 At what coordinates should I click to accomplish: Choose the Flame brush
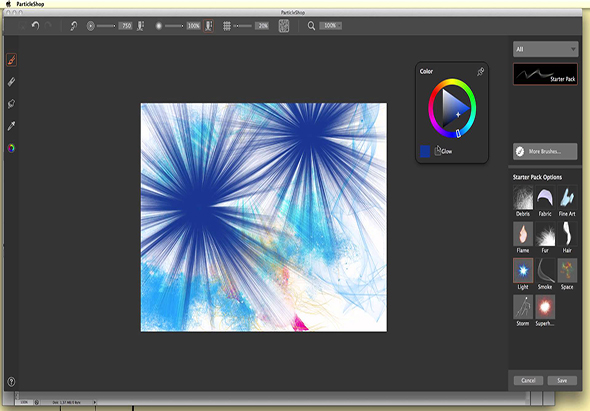(523, 237)
